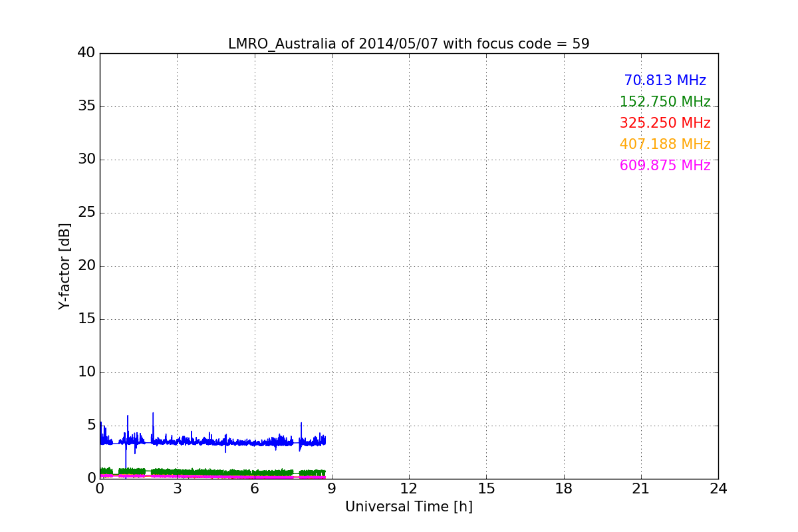
Task: Click the y-axis tick label 15
Action: pyautogui.click(x=86, y=319)
